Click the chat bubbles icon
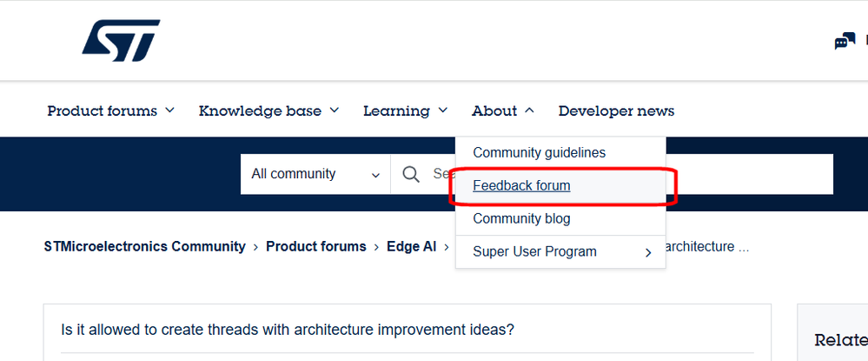Image resolution: width=868 pixels, height=361 pixels. click(x=844, y=42)
